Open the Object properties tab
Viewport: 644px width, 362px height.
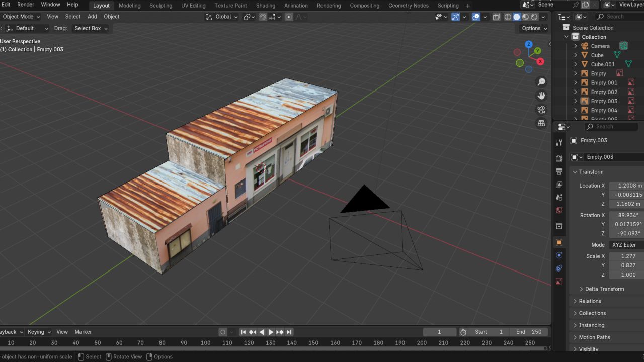pos(559,242)
